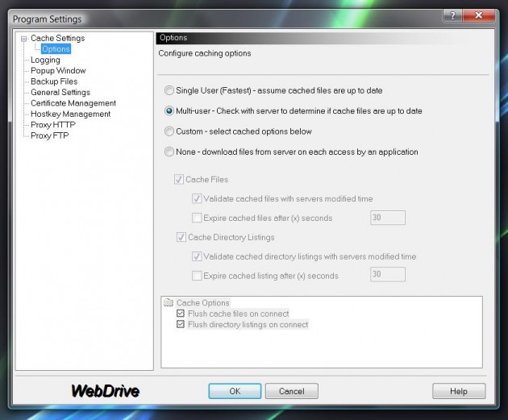Screen dimensions: 508x420
Task: Select Cache Settings in the tree
Action: (58, 38)
